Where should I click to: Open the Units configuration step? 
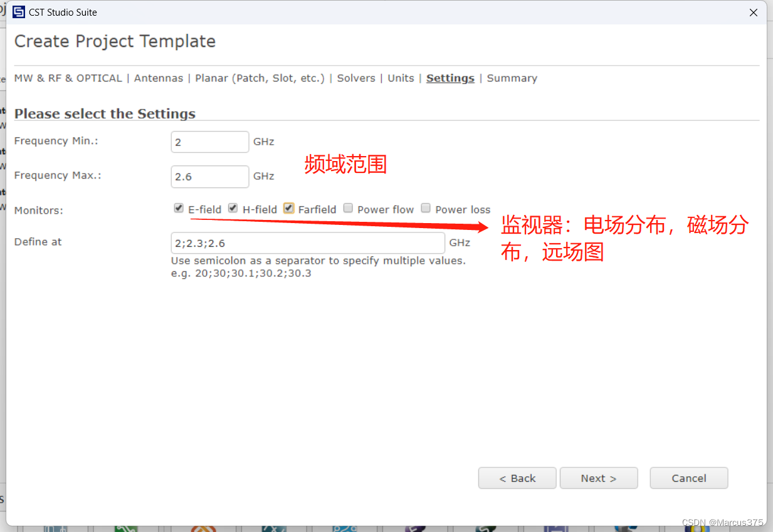tap(401, 78)
